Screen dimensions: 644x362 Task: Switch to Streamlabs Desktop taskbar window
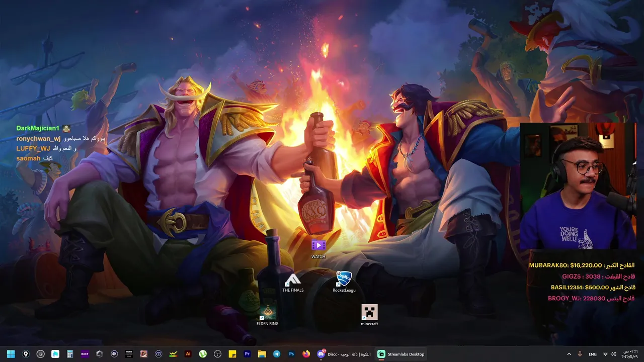pos(400,354)
